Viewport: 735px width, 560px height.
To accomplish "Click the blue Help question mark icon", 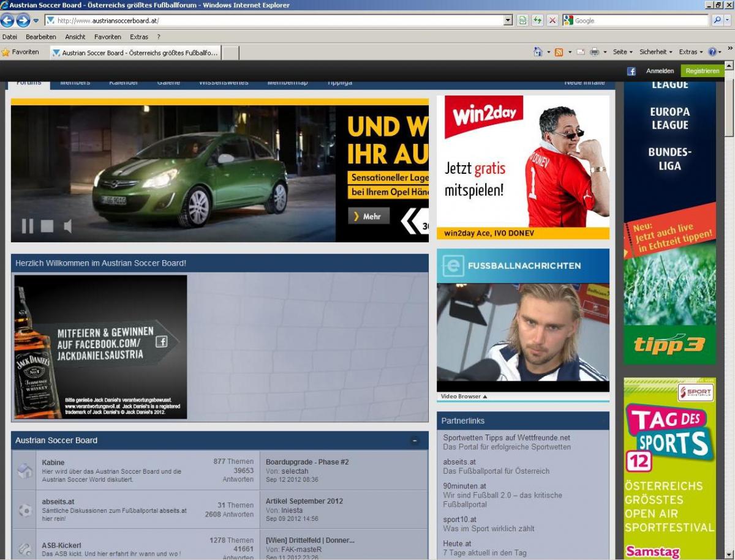I will point(712,52).
